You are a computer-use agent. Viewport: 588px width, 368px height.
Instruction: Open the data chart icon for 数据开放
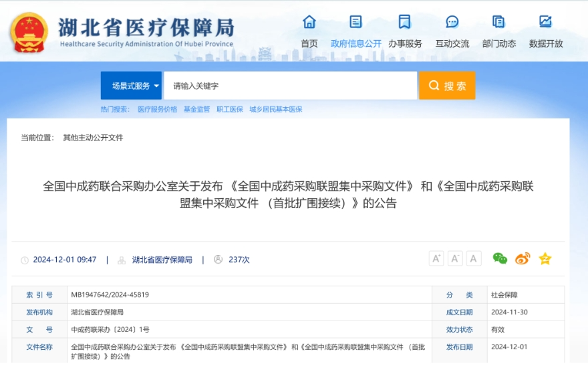pos(546,22)
